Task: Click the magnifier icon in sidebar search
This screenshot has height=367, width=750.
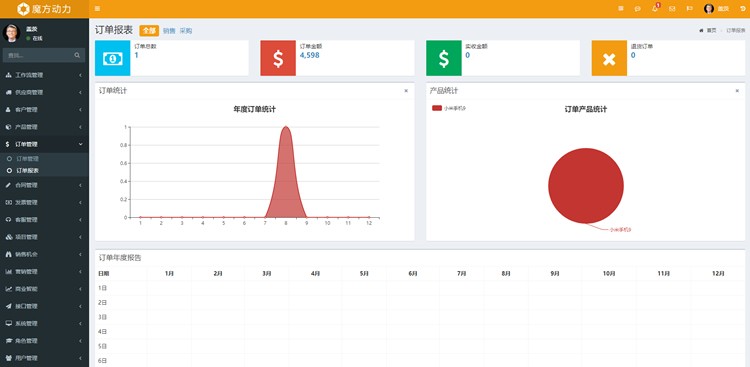Action: pyautogui.click(x=77, y=56)
